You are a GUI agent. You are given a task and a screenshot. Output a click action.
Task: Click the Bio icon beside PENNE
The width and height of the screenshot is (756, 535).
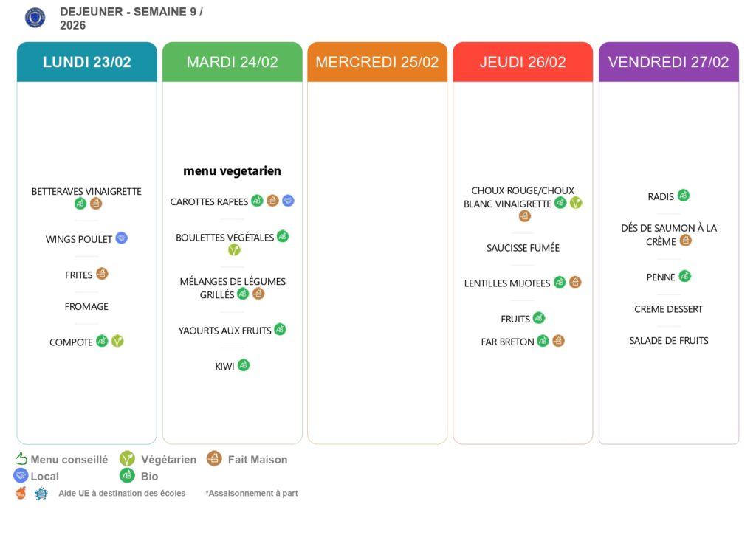(x=685, y=276)
